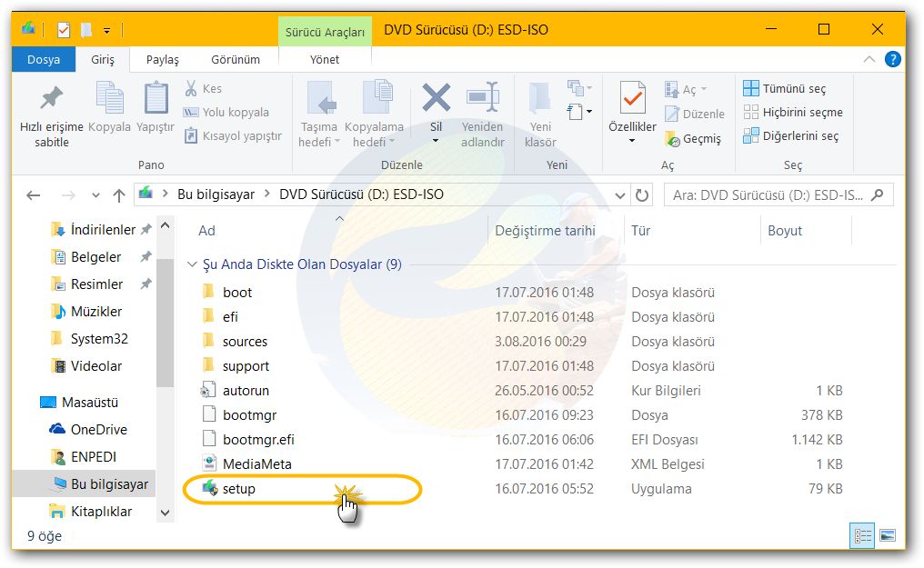Switch to large icons view layout
Image resolution: width=924 pixels, height=568 pixels.
[887, 535]
